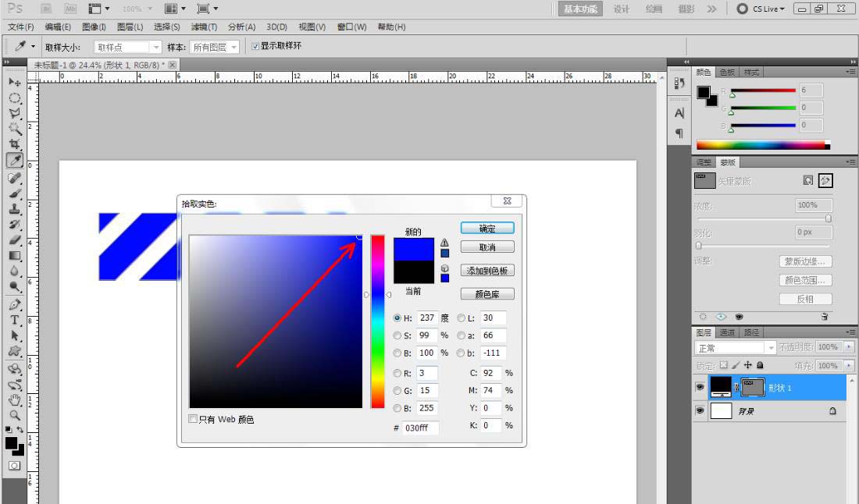
Task: Select the Crop tool
Action: [14, 144]
